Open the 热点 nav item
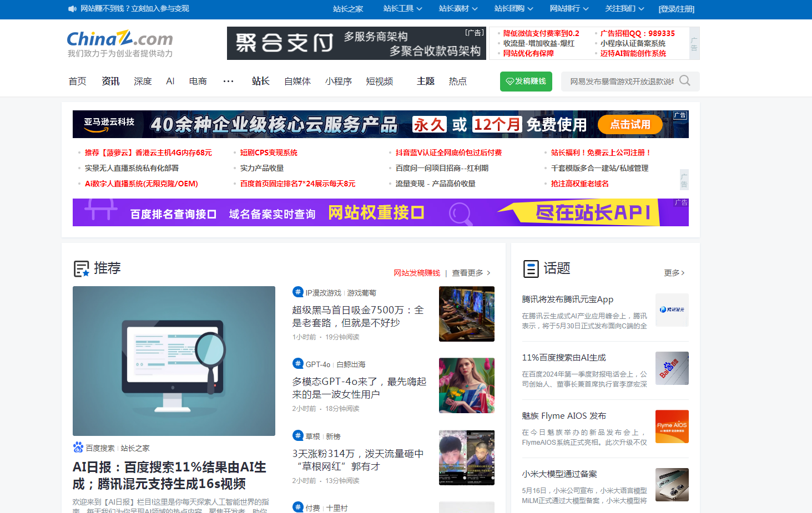 point(457,81)
